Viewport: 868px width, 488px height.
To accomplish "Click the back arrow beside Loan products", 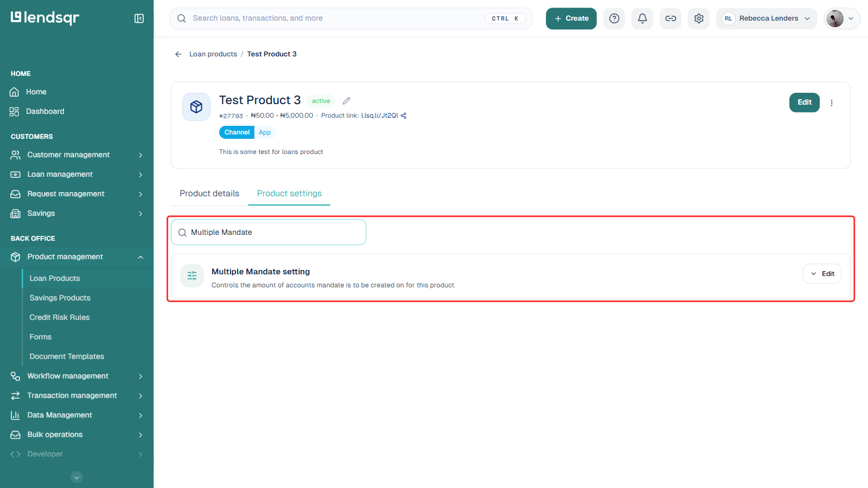I will click(x=178, y=54).
